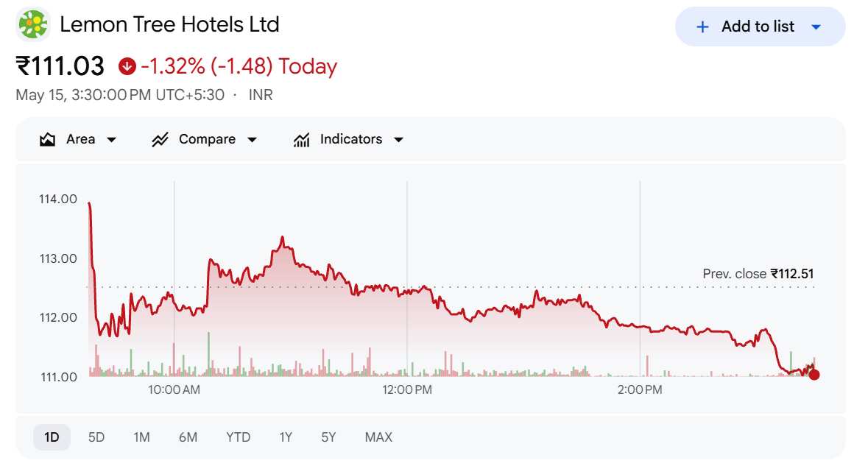Open the Add to list dropdown caret
The height and width of the screenshot is (466, 868).
[816, 27]
